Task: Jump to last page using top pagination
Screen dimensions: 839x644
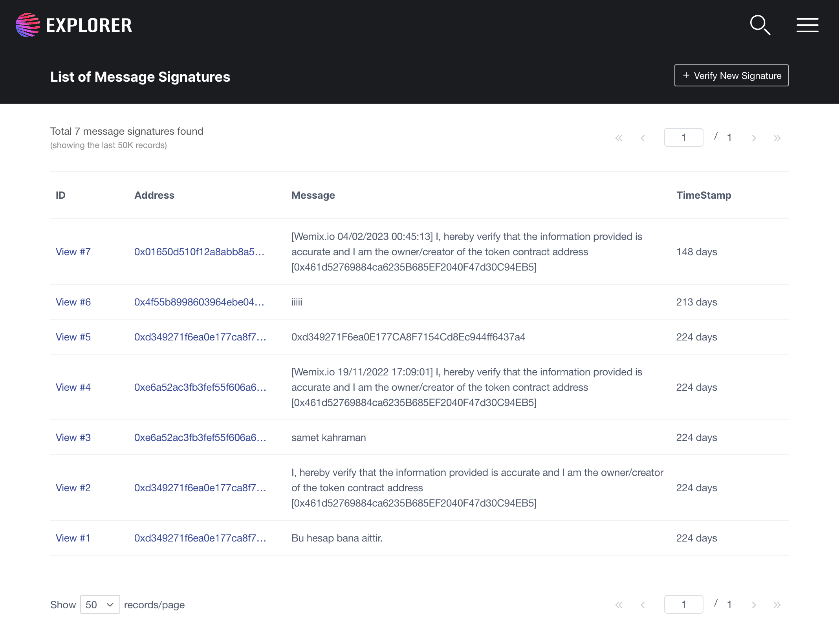Action: click(x=777, y=138)
